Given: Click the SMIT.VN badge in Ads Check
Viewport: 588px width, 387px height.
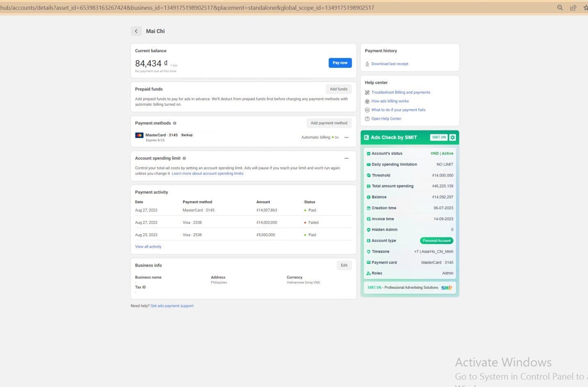Looking at the screenshot, I should [x=439, y=137].
